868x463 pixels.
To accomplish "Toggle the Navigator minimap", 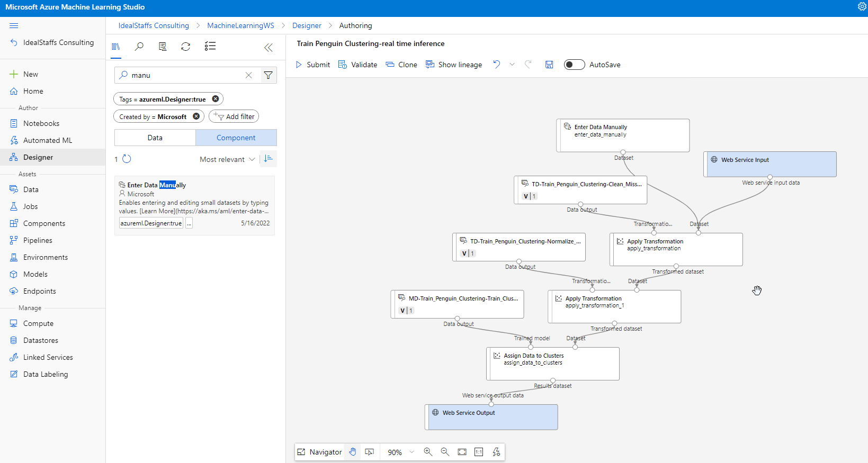I will click(x=319, y=452).
